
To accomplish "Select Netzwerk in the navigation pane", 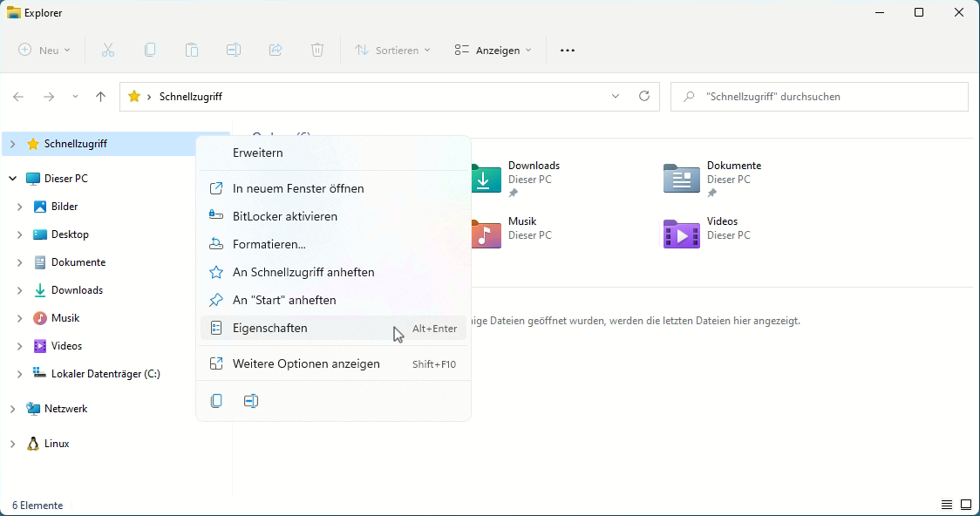I will click(65, 409).
